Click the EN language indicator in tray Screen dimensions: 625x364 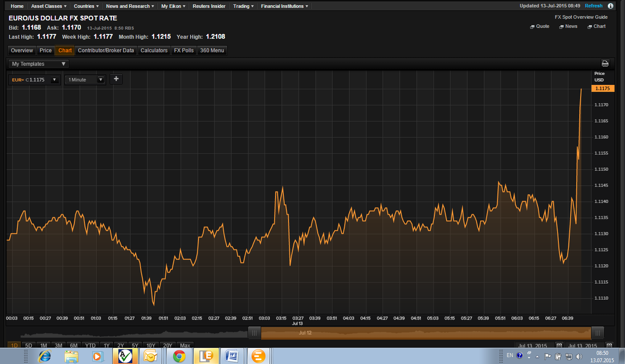(x=510, y=356)
